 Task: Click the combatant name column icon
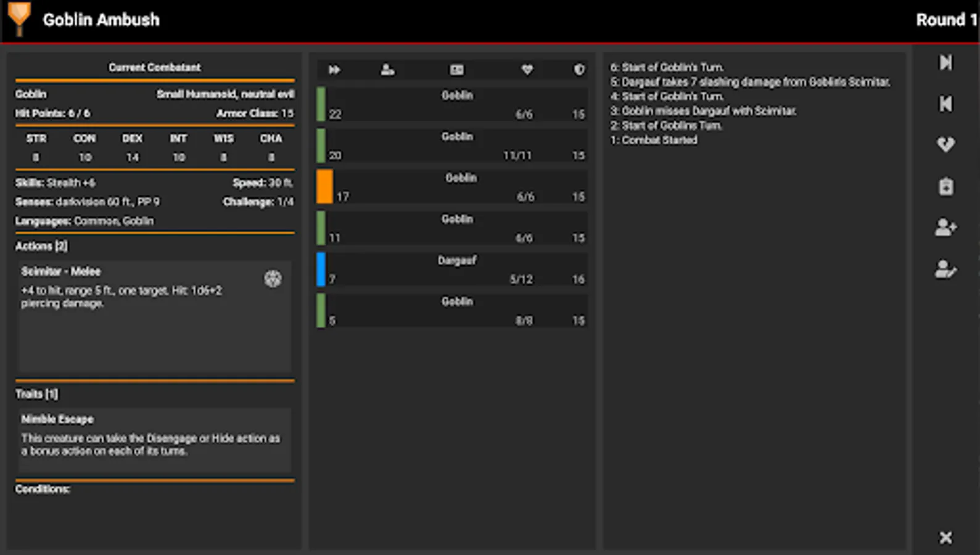click(387, 70)
